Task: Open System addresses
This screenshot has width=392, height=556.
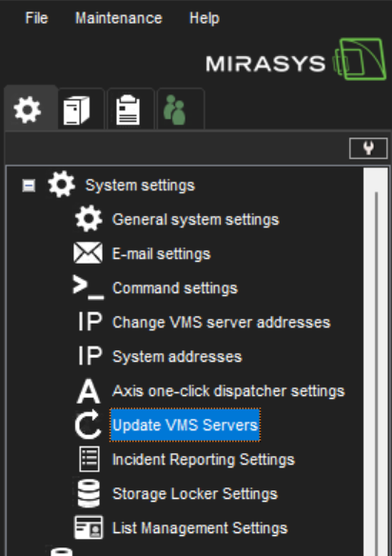Action: [x=177, y=357]
